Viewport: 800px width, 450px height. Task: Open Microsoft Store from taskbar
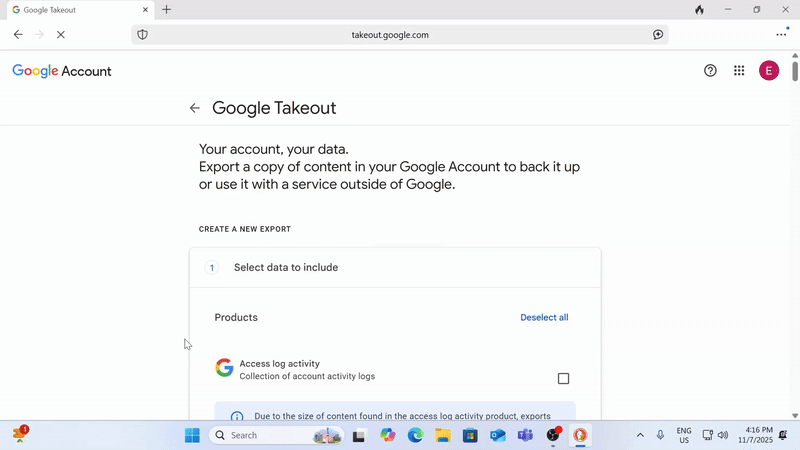point(470,435)
